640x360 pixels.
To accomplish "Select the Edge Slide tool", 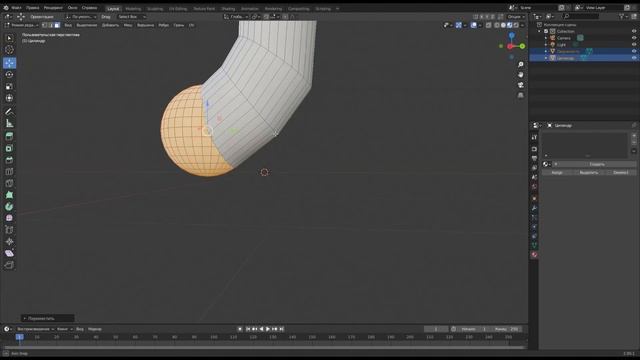I will (9, 230).
